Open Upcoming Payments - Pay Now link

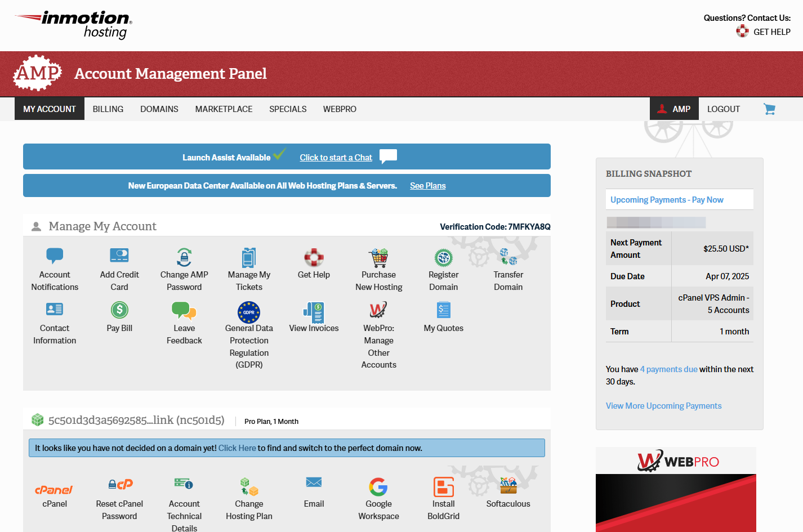[x=667, y=200]
